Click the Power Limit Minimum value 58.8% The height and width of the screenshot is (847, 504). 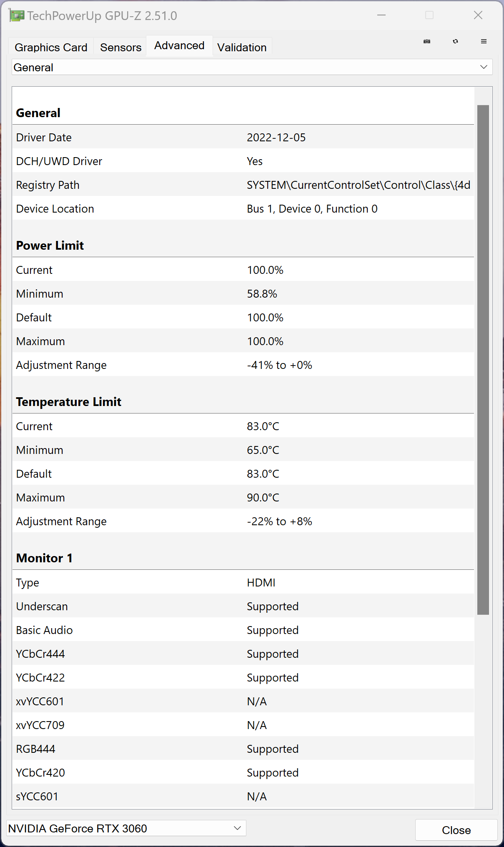pos(262,294)
